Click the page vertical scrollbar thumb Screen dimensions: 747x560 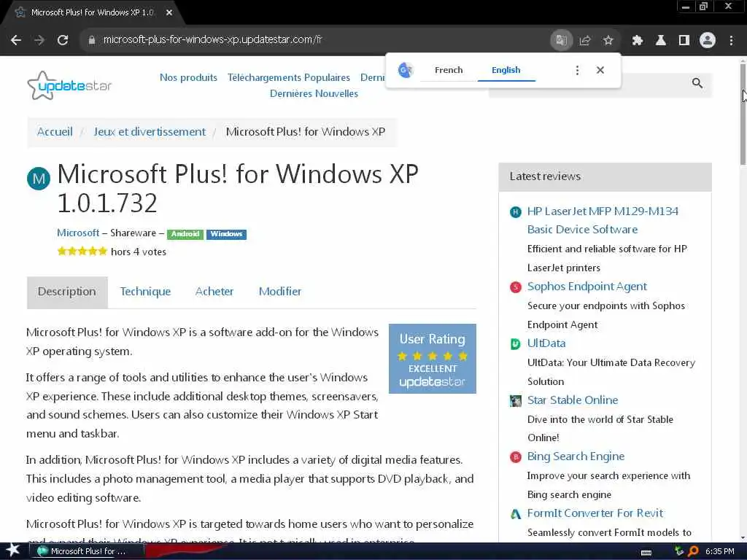click(x=743, y=114)
